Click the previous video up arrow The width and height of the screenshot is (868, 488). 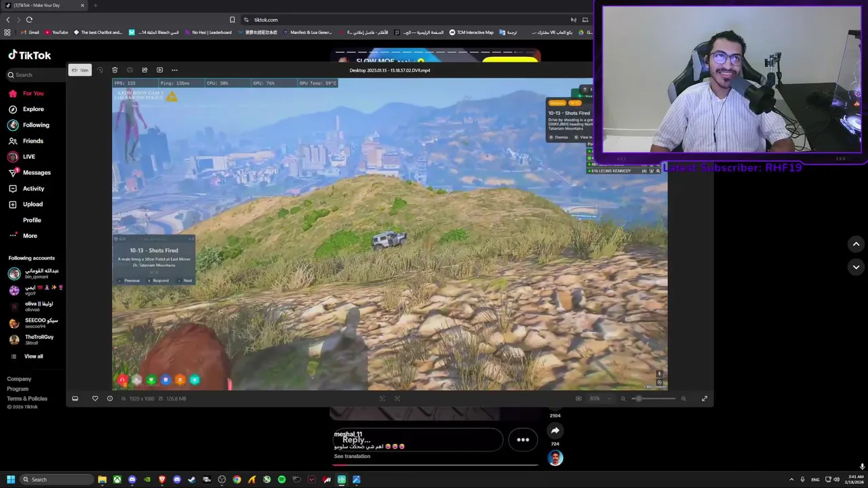point(856,244)
